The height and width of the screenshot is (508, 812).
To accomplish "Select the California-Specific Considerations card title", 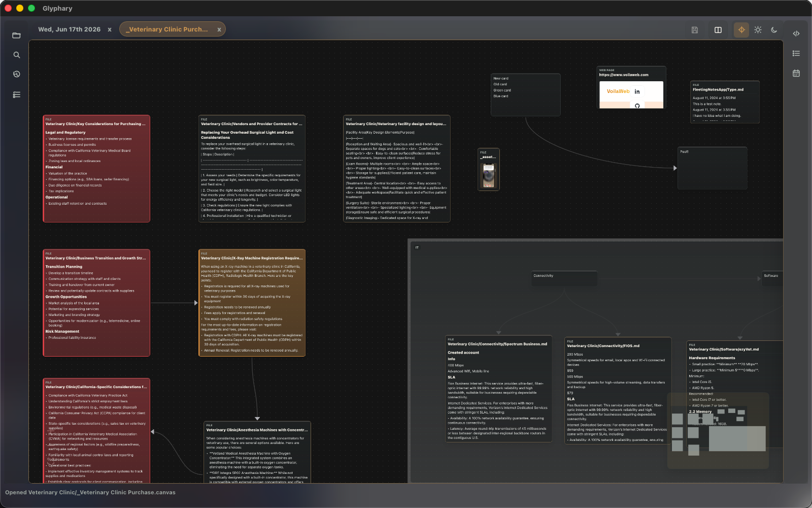I will click(x=96, y=387).
